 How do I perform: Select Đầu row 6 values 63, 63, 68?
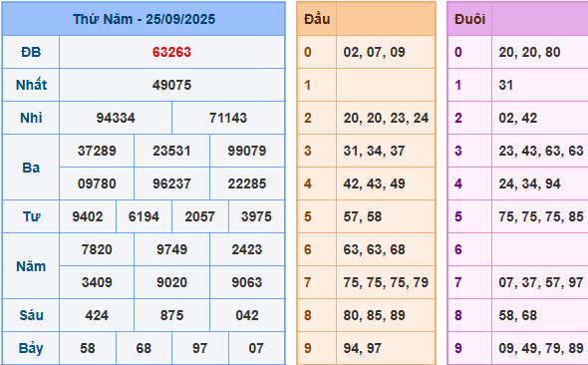375,250
